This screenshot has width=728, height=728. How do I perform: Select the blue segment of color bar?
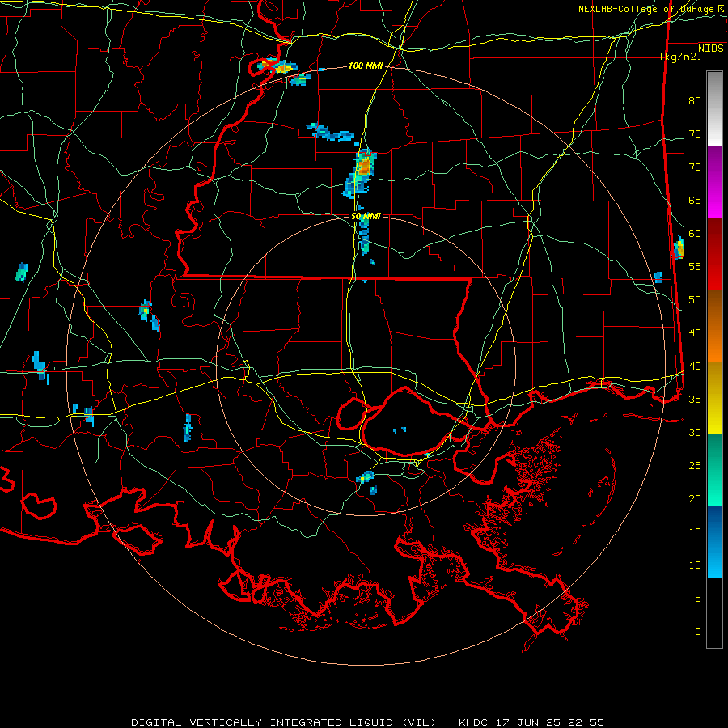point(714,542)
